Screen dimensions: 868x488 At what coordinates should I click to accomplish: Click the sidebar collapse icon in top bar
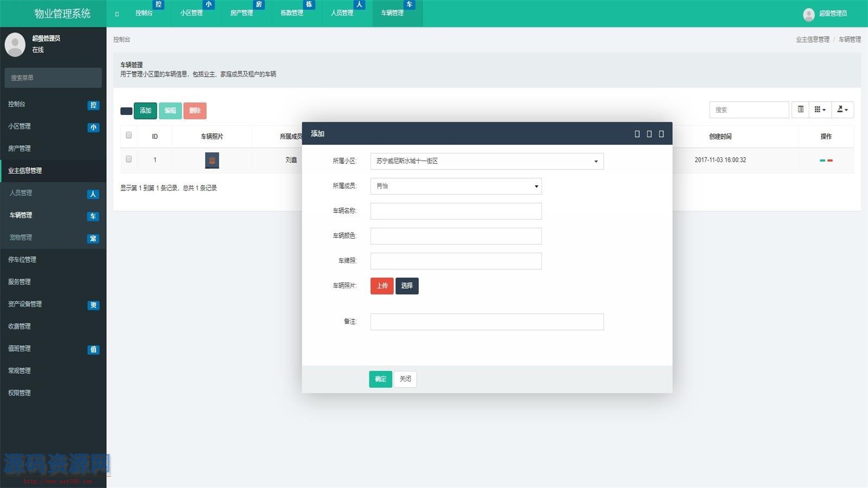pyautogui.click(x=117, y=14)
